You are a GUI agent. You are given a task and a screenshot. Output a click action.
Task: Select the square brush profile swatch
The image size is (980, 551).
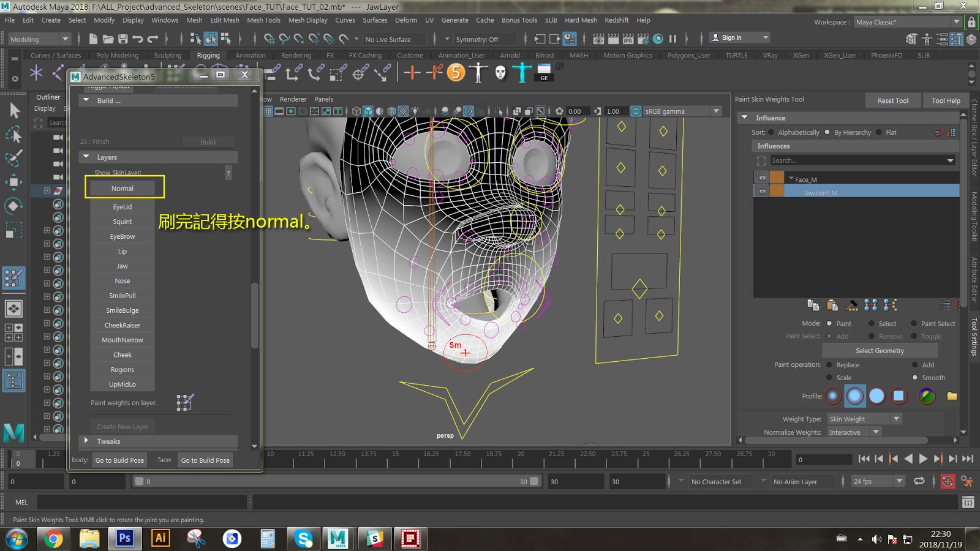click(899, 396)
